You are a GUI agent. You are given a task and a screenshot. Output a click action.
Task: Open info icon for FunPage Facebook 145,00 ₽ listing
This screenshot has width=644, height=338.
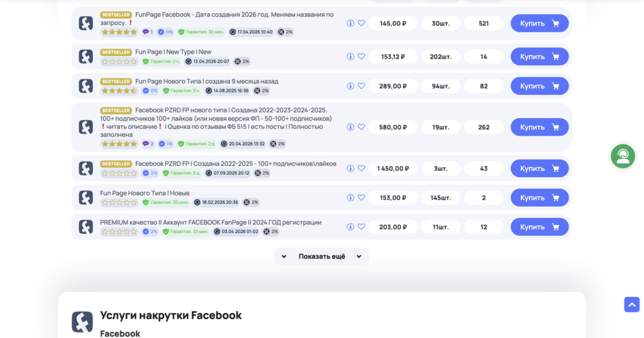pyautogui.click(x=350, y=23)
